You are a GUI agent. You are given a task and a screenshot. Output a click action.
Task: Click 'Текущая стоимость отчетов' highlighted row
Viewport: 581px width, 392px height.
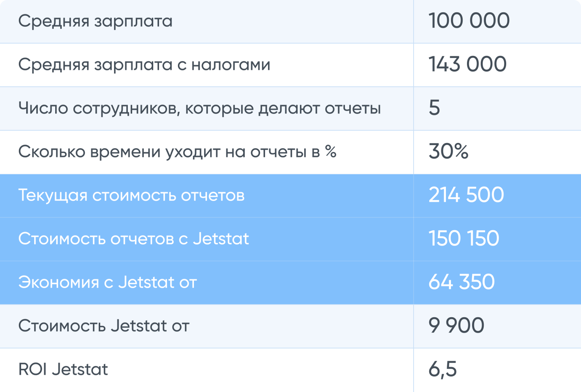131,195
